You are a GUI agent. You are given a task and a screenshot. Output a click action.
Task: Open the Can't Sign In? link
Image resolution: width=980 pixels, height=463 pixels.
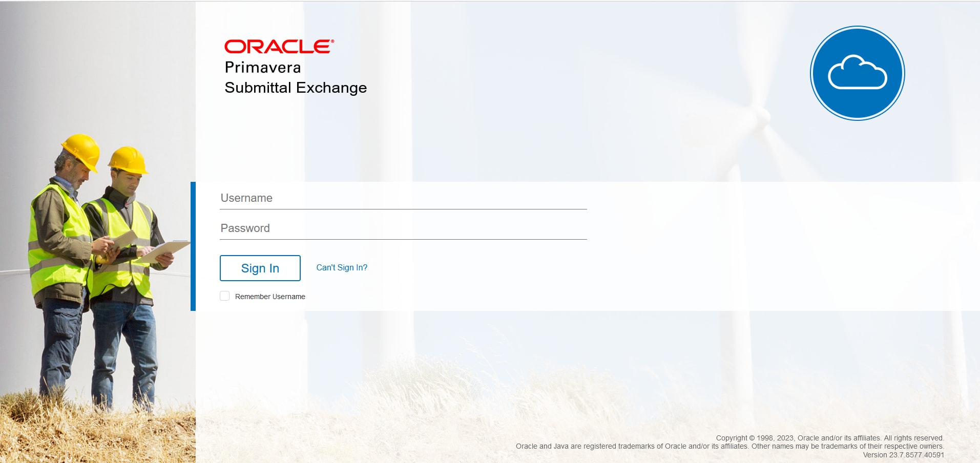[x=342, y=267]
